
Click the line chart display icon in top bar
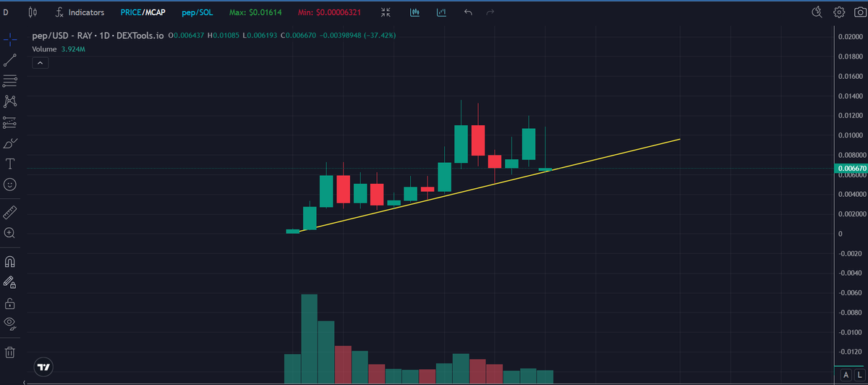point(441,12)
